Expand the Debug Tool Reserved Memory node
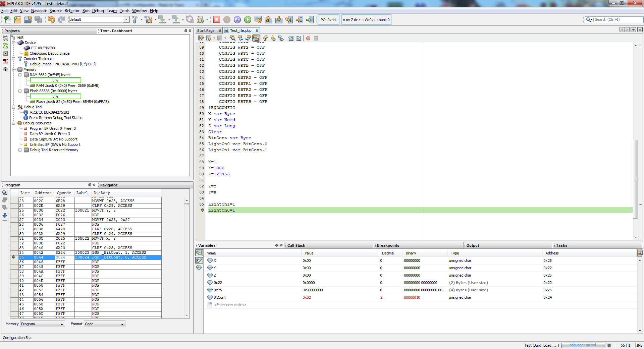 point(20,150)
